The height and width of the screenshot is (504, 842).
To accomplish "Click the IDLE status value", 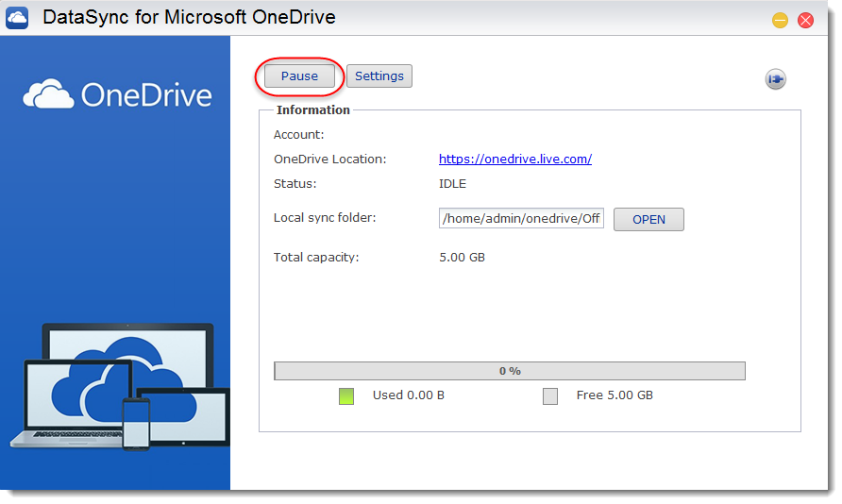I will (x=453, y=184).
